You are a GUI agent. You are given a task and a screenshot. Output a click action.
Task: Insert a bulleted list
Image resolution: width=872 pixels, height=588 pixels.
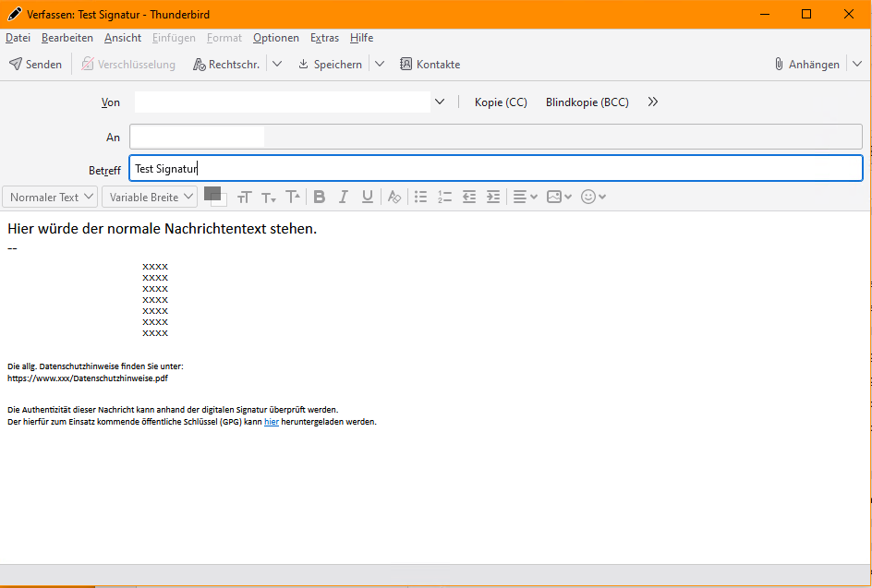pos(421,197)
